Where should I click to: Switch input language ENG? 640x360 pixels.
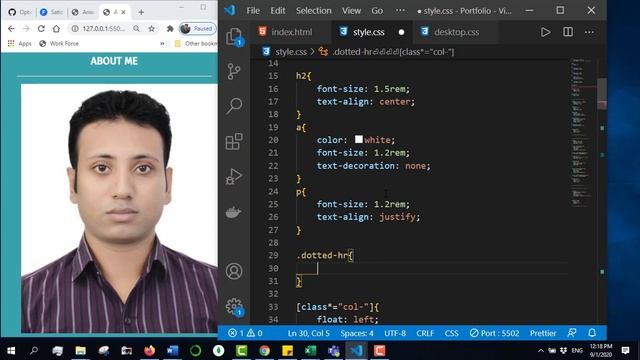click(x=577, y=350)
